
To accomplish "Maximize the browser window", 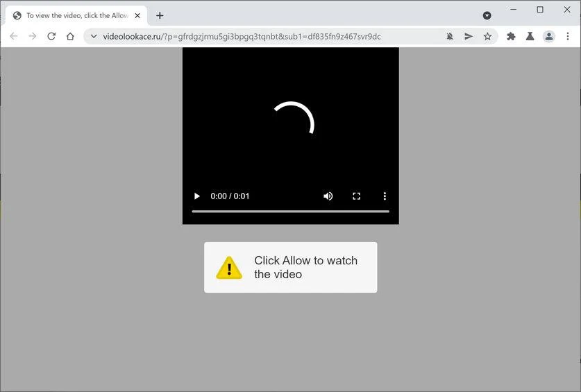I will point(540,9).
